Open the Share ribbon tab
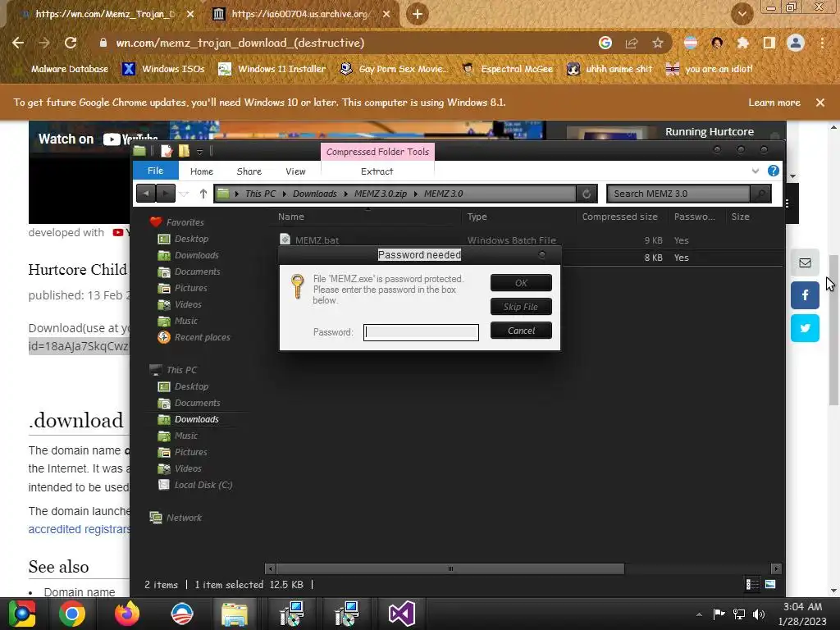Viewport: 840px width, 630px height. click(249, 171)
